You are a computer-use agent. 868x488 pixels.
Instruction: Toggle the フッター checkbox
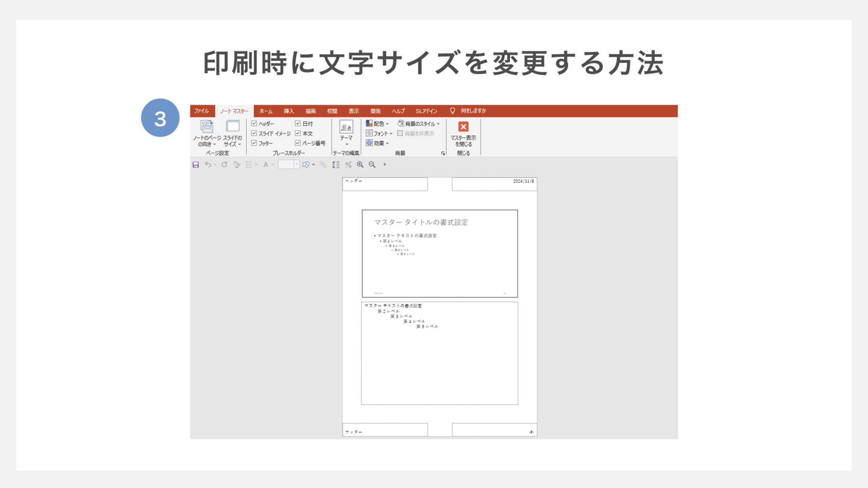[x=254, y=143]
